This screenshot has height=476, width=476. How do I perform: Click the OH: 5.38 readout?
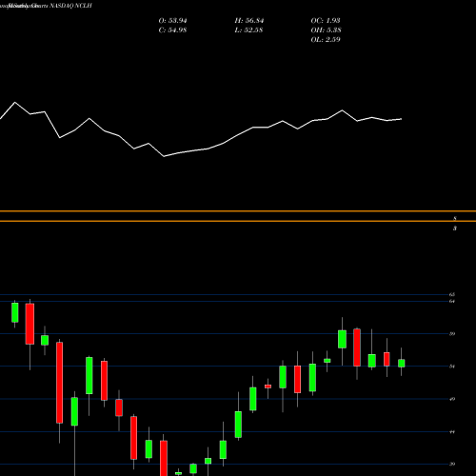326,30
